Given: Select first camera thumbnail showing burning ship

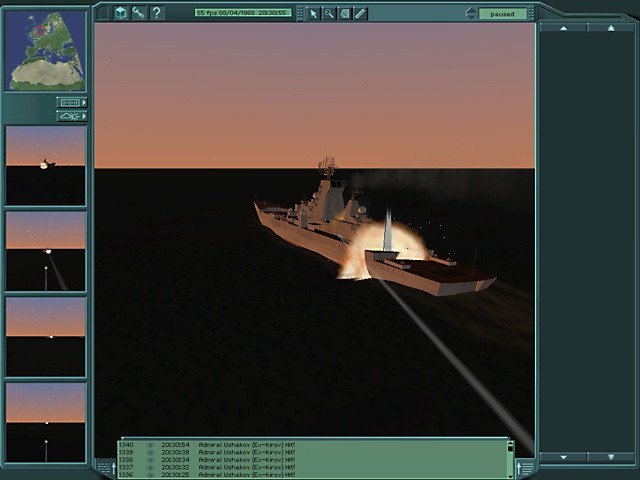Looking at the screenshot, I should (45, 165).
